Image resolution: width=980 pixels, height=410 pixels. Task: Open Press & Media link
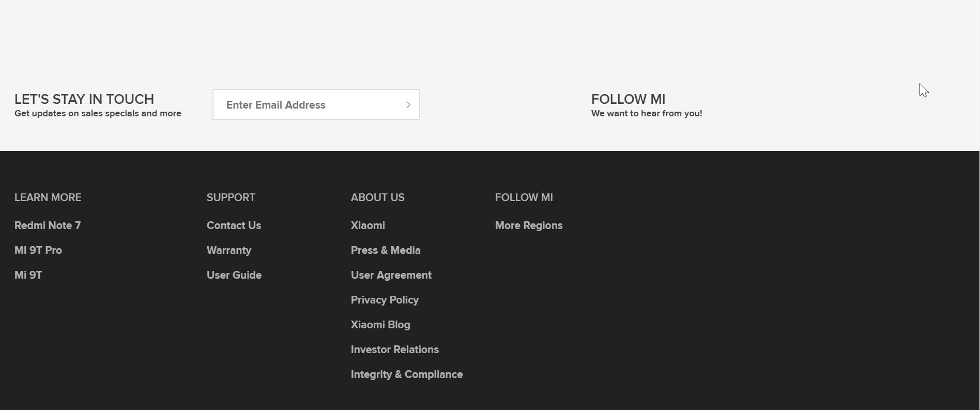tap(386, 250)
